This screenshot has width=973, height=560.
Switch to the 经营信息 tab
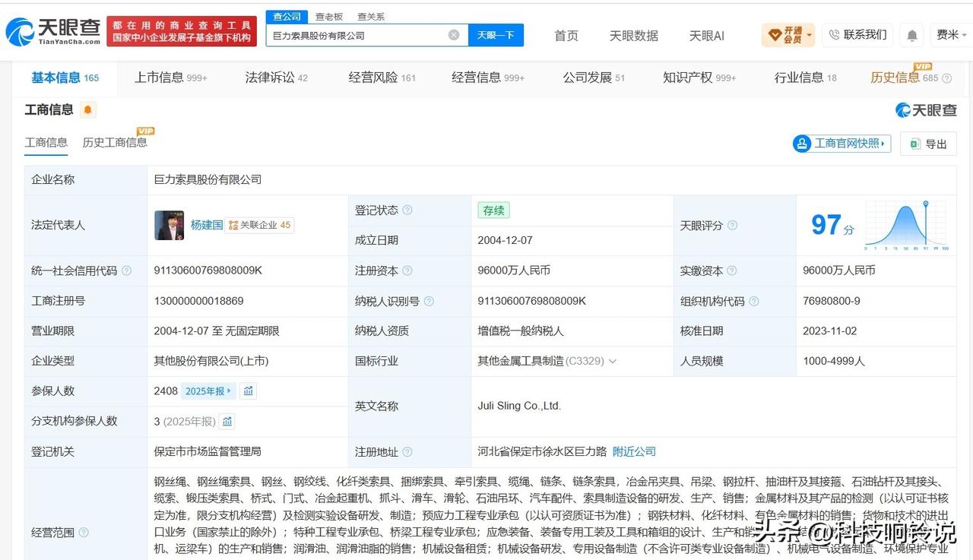point(488,78)
